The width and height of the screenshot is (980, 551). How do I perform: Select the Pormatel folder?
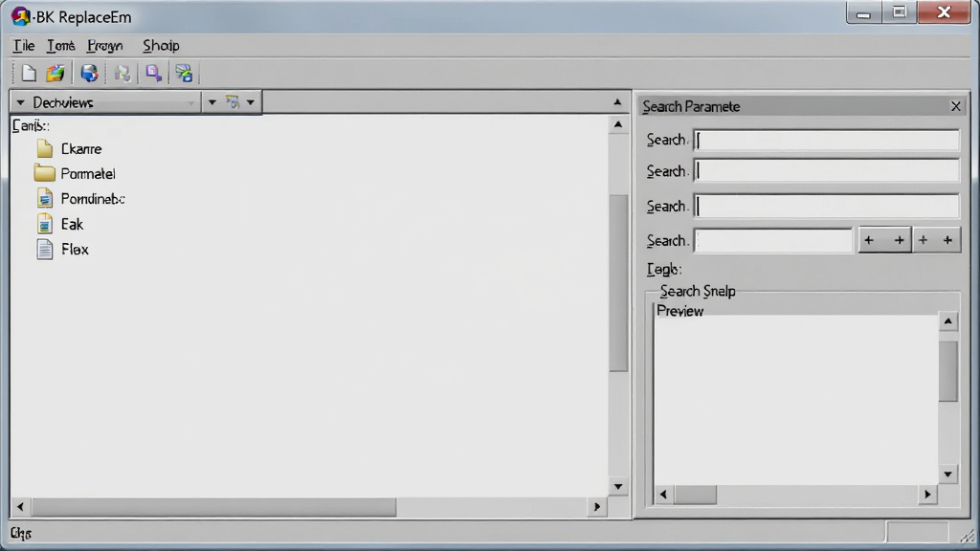pyautogui.click(x=88, y=174)
